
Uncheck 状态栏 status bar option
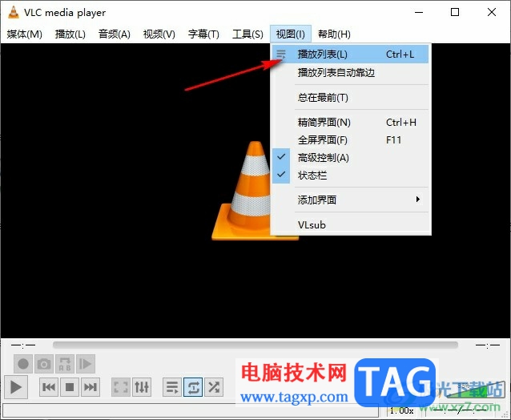(x=350, y=175)
